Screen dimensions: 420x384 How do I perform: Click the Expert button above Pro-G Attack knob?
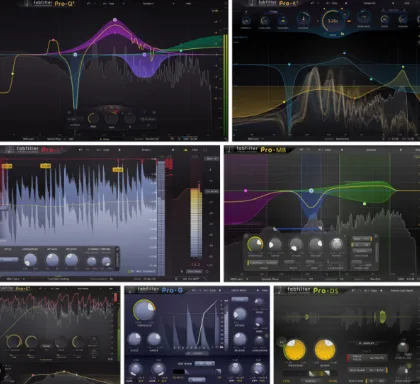coord(240,299)
